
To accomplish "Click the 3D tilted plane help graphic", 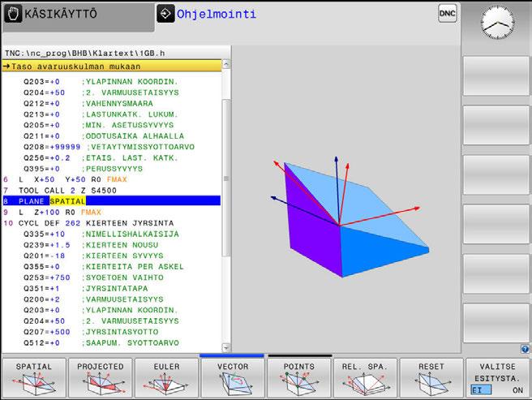I will (350, 217).
